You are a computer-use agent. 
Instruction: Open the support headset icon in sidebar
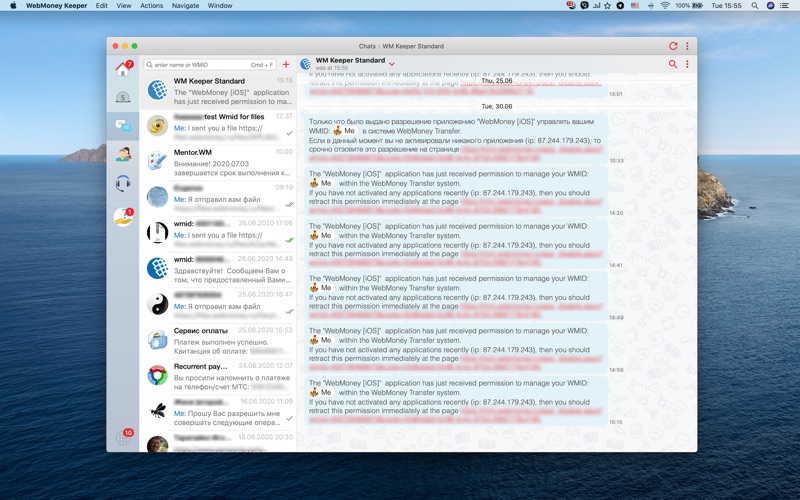point(123,183)
